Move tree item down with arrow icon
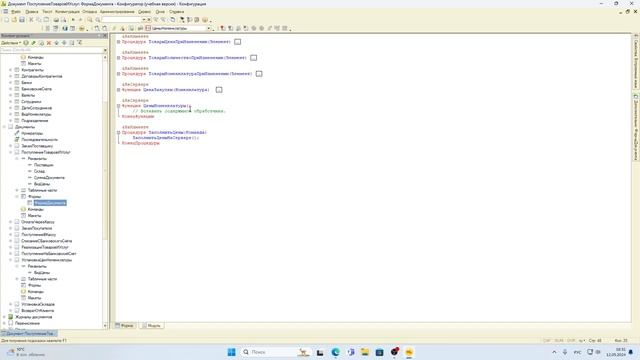The width and height of the screenshot is (640, 360). tap(64, 42)
